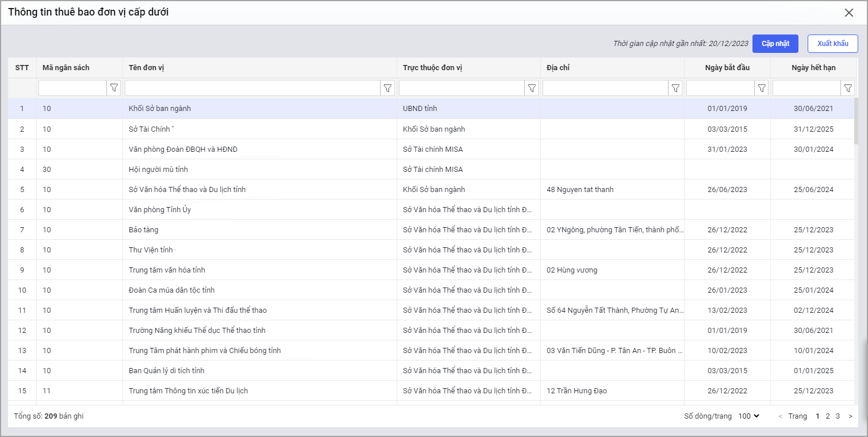Open filter icon for Ngày bắt đầu column
Image resolution: width=868 pixels, height=437 pixels.
click(762, 88)
